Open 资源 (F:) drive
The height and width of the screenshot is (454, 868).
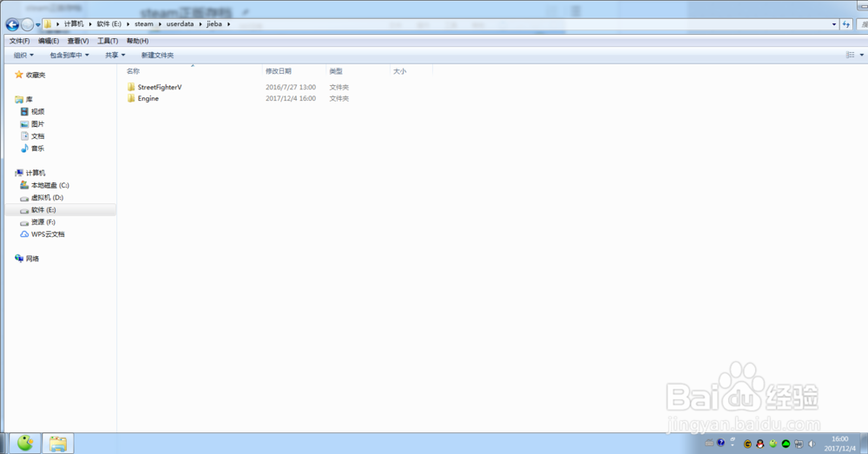[43, 222]
